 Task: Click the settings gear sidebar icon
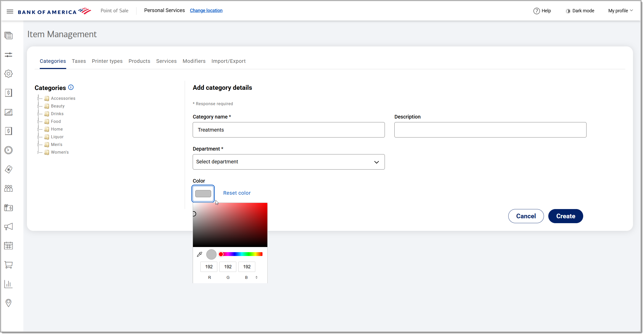(8, 74)
